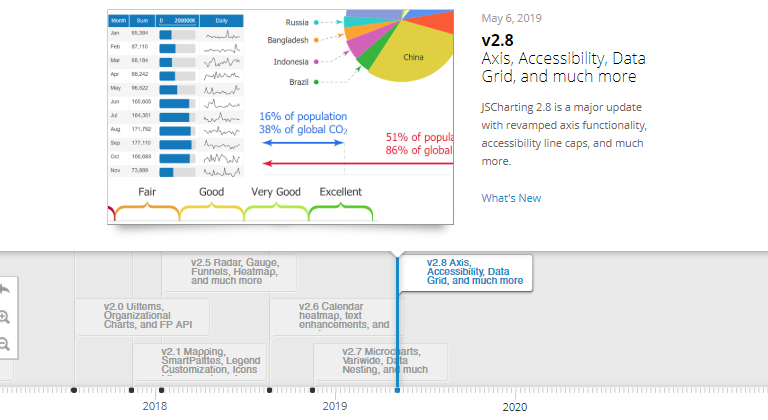Open the What's New link
768x420 pixels.
coord(511,198)
